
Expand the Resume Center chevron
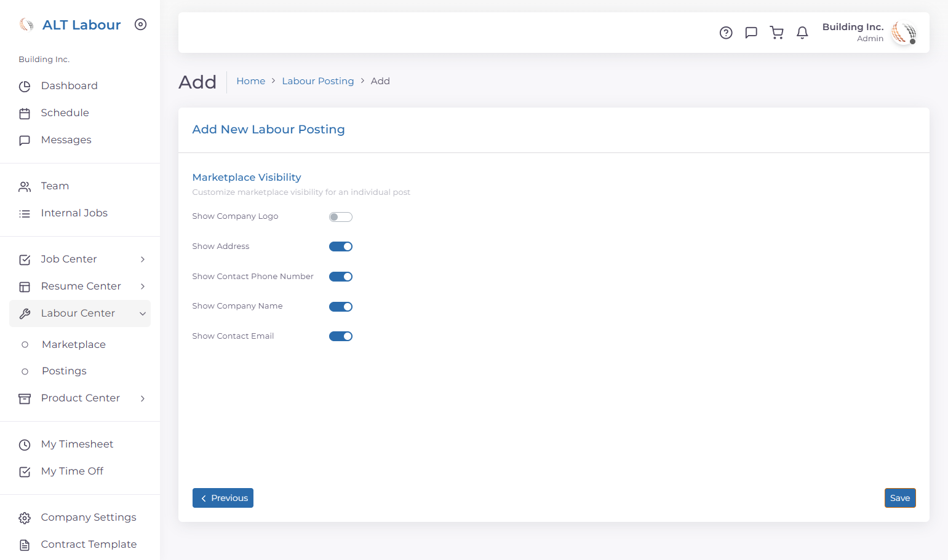143,286
